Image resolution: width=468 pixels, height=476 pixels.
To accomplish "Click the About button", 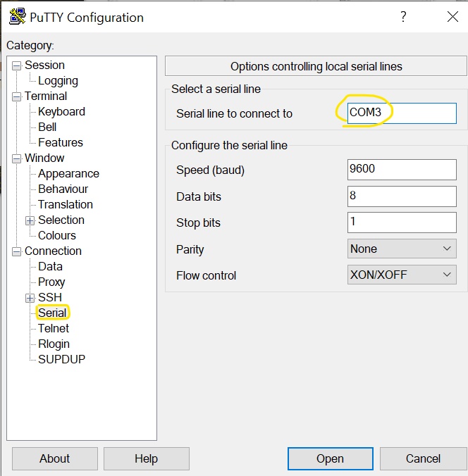I will point(54,458).
